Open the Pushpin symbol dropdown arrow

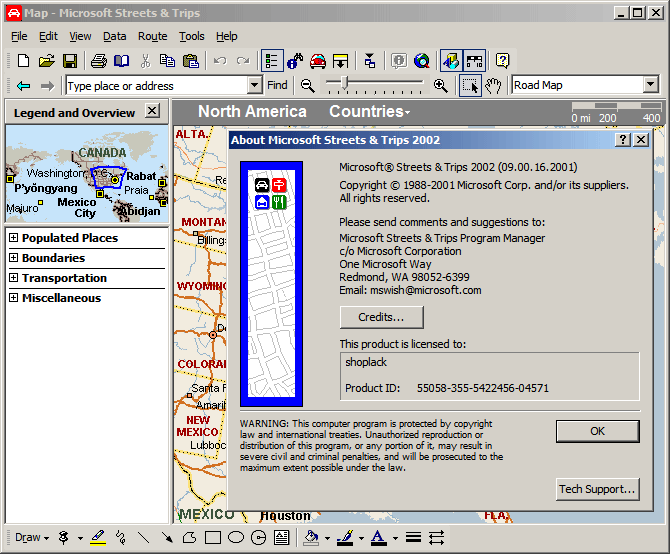click(80, 538)
